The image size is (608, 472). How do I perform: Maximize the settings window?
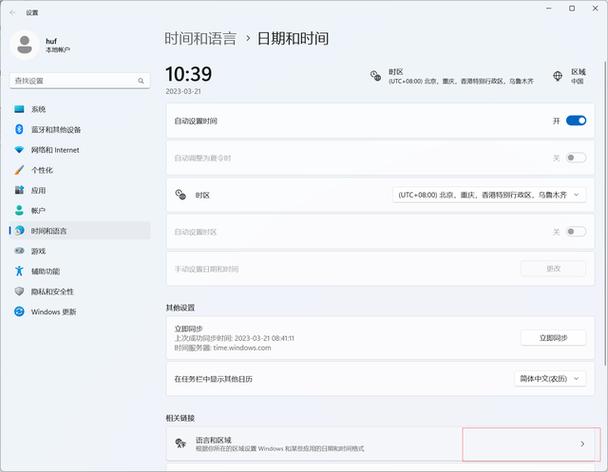click(572, 8)
